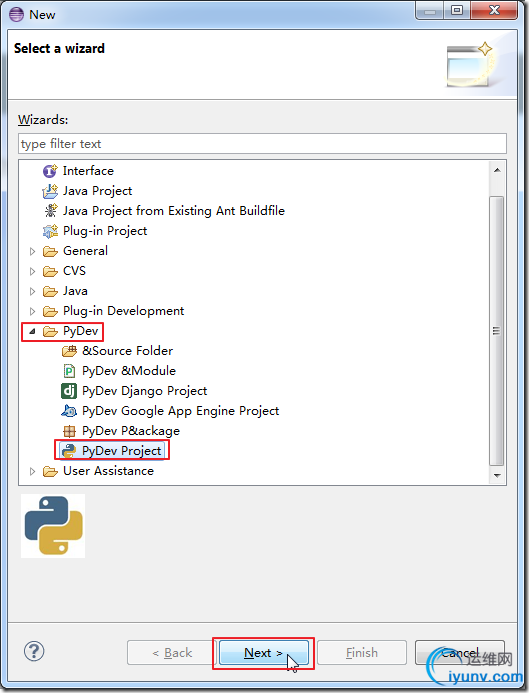Choose PyDev Project entry
529x693 pixels.
[122, 451]
